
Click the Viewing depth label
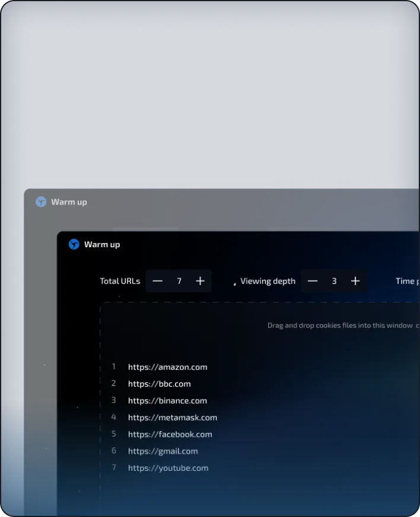click(268, 281)
